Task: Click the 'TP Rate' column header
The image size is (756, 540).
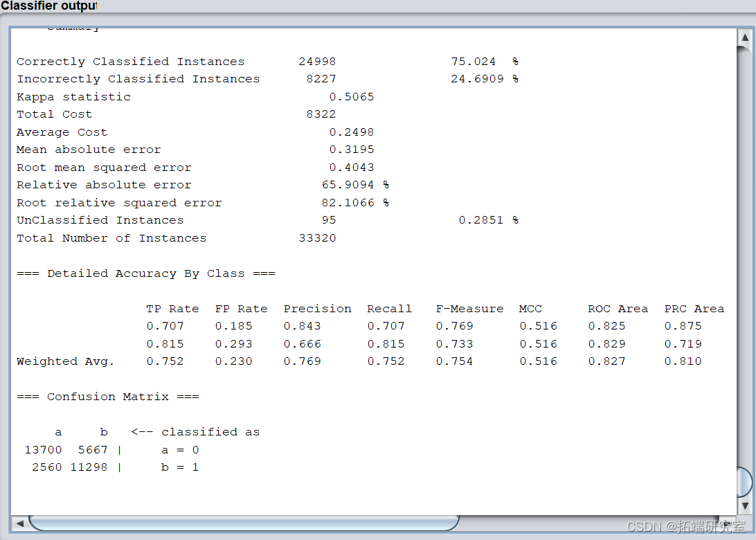Action: (172, 309)
